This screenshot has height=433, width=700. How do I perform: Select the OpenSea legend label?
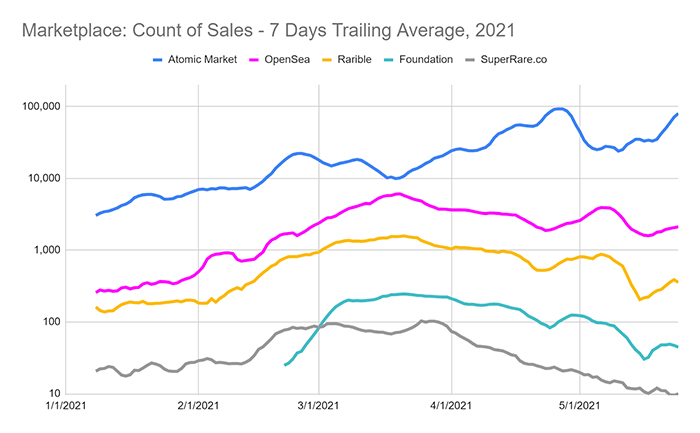click(x=287, y=60)
